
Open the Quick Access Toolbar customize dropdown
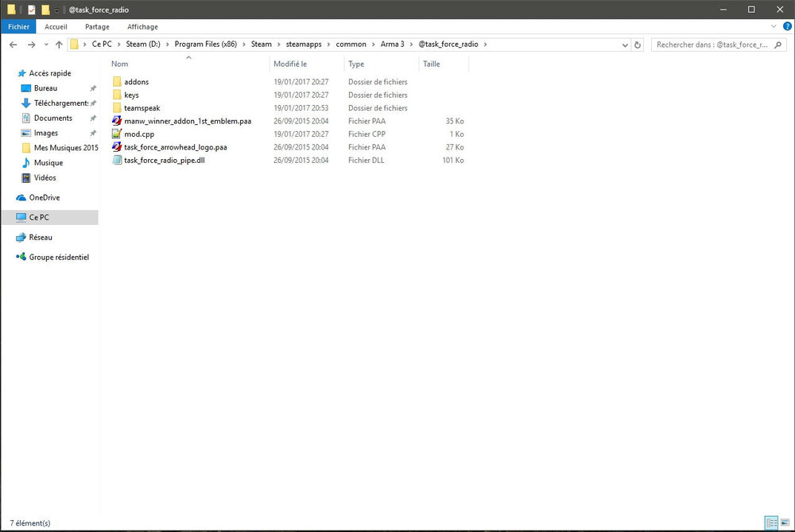56,10
